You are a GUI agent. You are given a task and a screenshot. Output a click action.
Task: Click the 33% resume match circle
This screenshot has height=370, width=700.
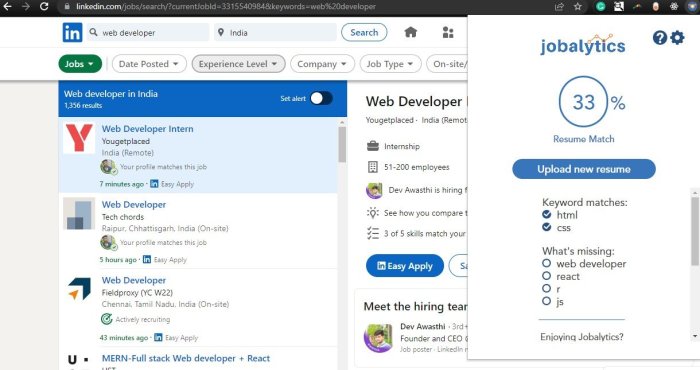point(583,102)
